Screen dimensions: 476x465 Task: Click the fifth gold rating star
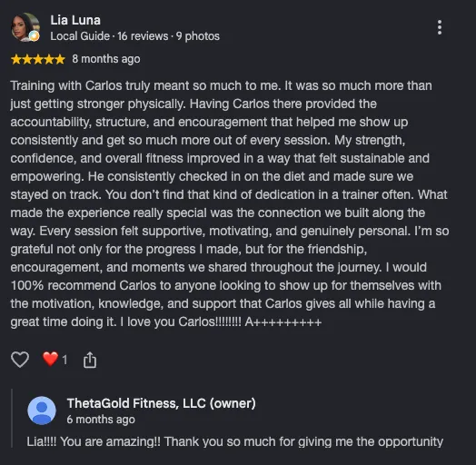coord(60,59)
